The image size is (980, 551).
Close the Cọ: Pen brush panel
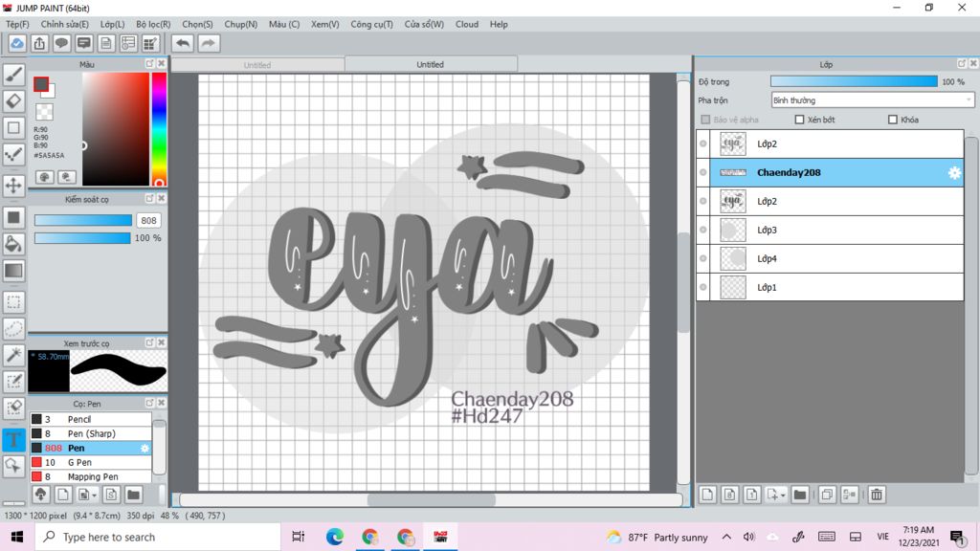[x=161, y=403]
